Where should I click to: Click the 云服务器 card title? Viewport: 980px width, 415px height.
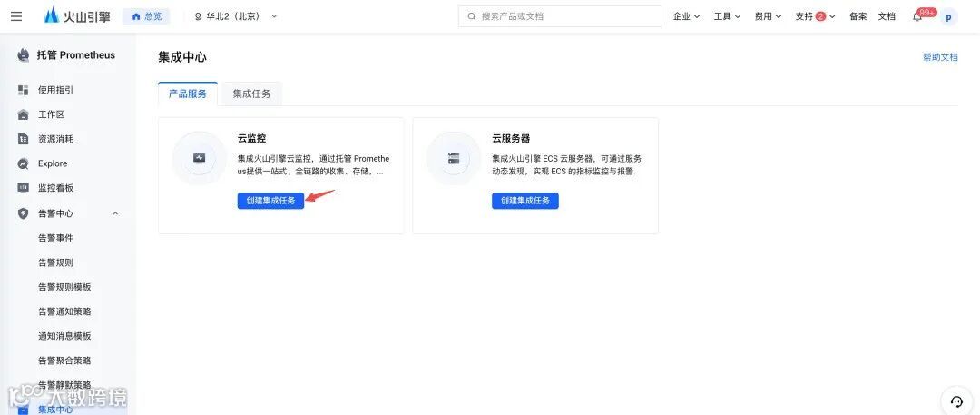click(x=511, y=138)
